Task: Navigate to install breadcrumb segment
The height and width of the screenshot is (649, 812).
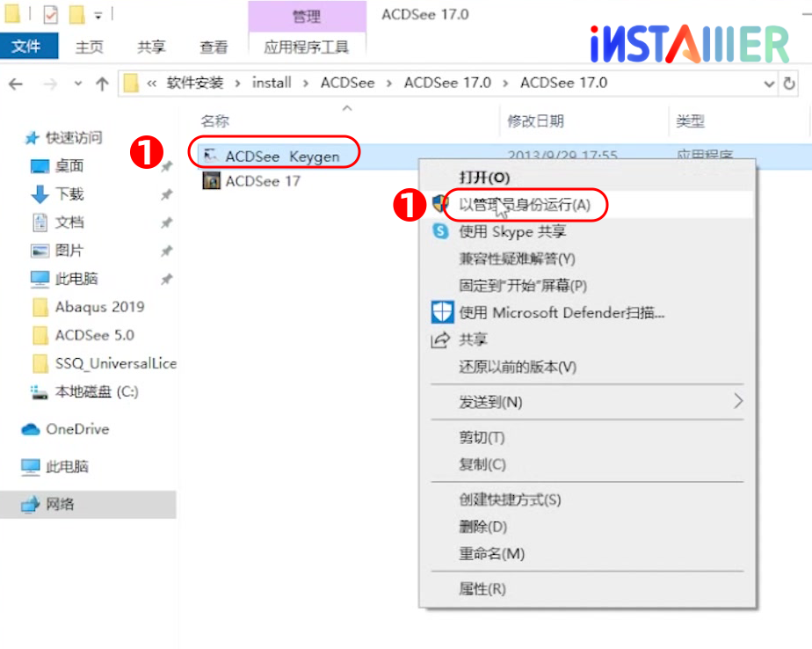Action: point(272,83)
